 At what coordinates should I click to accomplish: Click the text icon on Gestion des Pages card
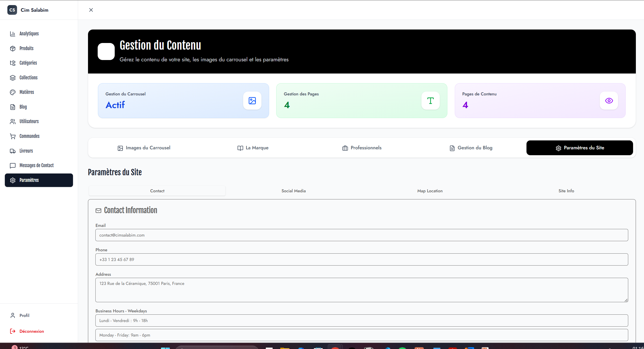pos(430,100)
